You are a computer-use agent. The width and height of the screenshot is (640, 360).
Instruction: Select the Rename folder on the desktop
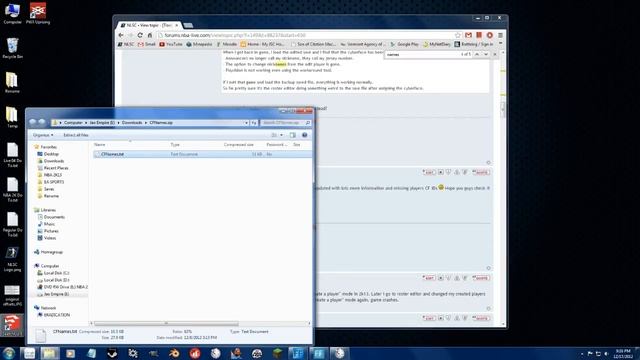click(x=12, y=83)
